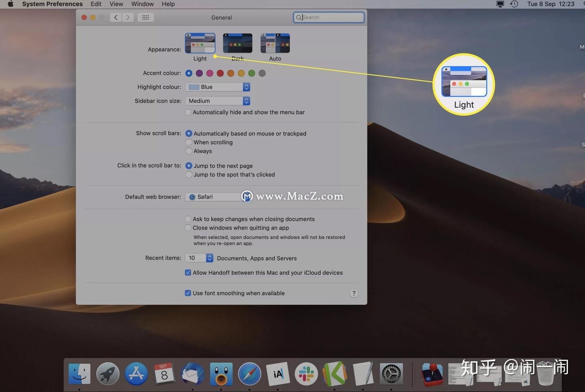Open the App Store from the Dock
This screenshot has height=392, width=585.
(136, 374)
